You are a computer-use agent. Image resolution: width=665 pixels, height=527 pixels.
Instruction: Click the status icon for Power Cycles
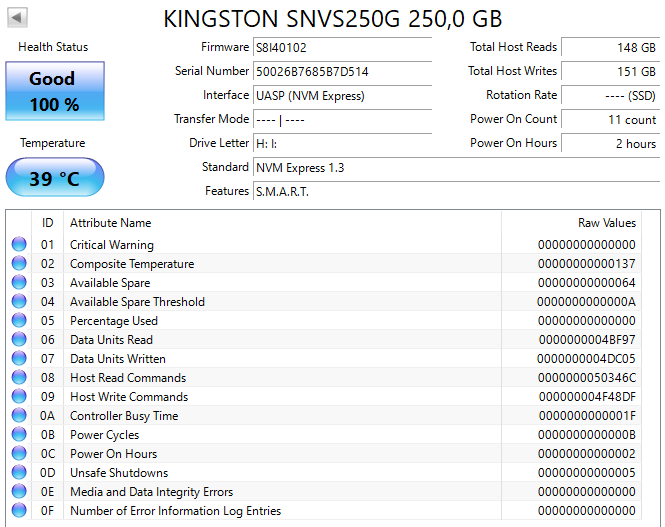(x=19, y=435)
